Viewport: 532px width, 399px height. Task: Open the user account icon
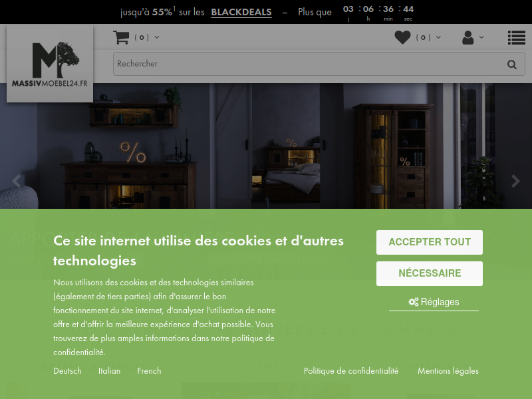(468, 38)
